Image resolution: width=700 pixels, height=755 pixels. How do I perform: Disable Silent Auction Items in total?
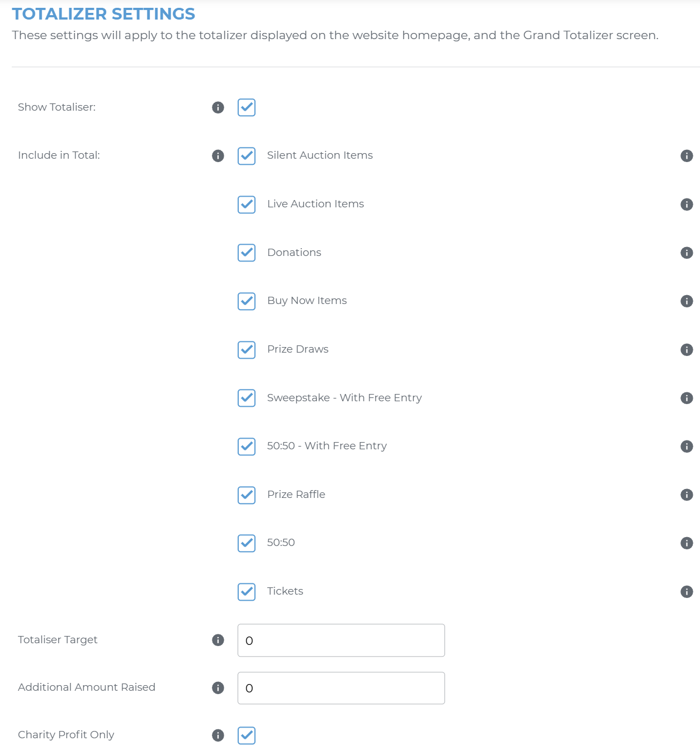(x=246, y=156)
